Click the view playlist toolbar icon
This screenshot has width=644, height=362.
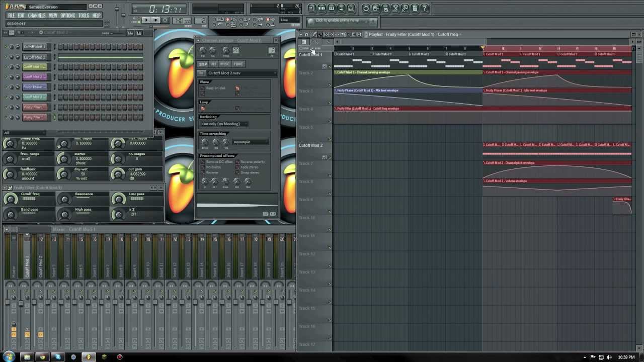pos(312,8)
